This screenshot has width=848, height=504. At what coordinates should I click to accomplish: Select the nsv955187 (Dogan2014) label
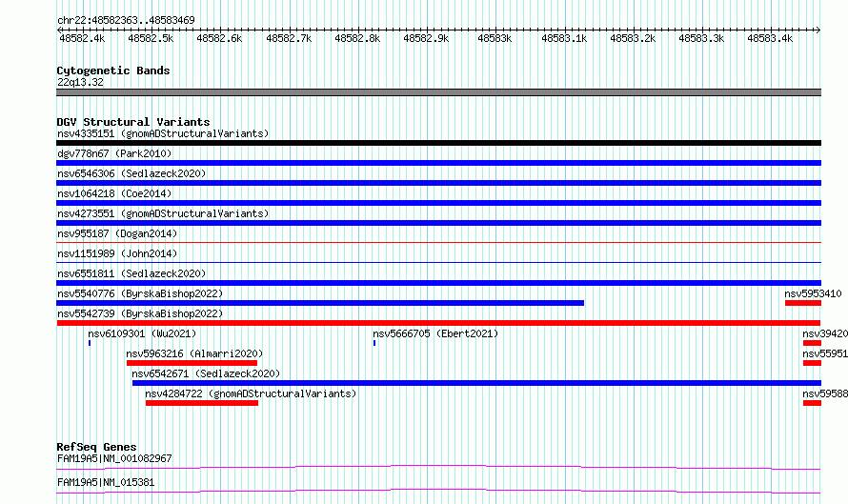pyautogui.click(x=117, y=233)
